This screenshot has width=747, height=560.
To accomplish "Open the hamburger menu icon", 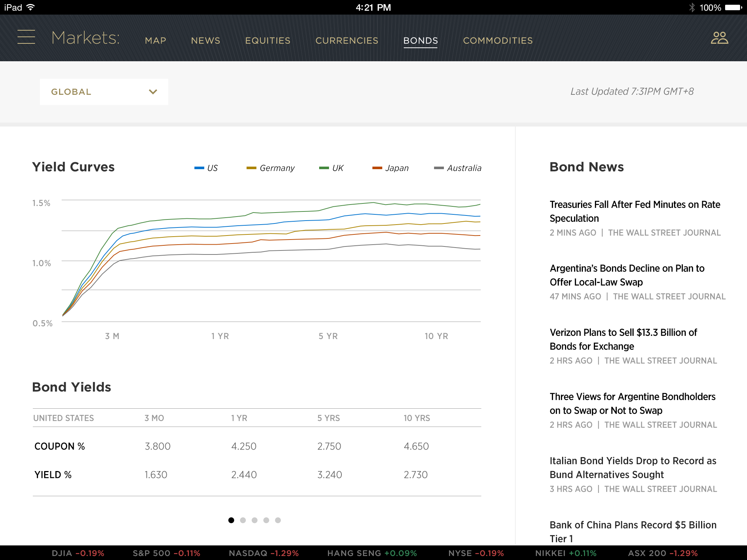I will click(26, 37).
